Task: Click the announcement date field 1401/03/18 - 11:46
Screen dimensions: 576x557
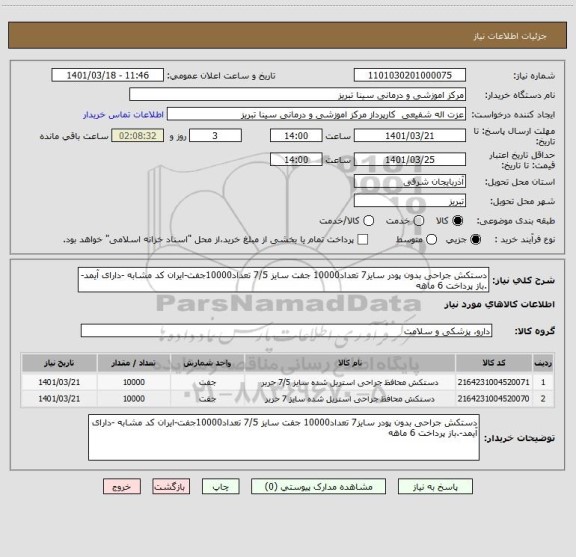Action: coord(108,75)
